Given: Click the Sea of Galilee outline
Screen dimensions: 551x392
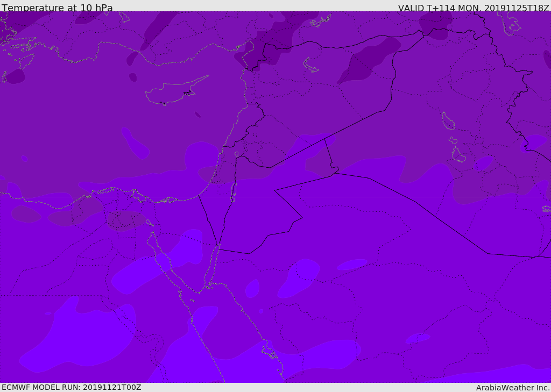Looking at the screenshot, I should click(x=237, y=154).
